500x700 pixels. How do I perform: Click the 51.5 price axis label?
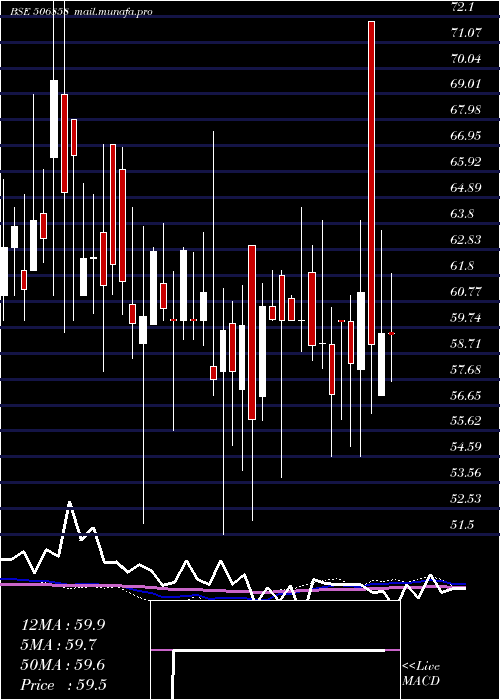[462, 525]
